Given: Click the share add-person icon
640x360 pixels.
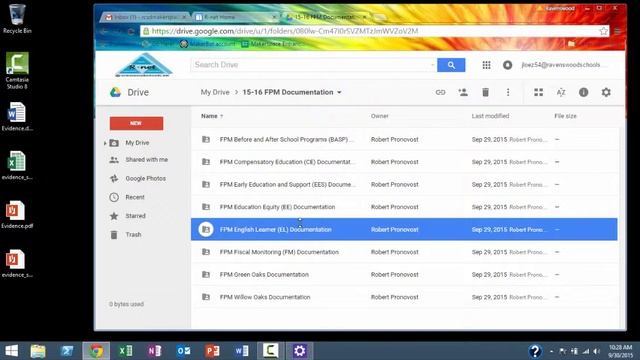Looking at the screenshot, I should point(463,92).
